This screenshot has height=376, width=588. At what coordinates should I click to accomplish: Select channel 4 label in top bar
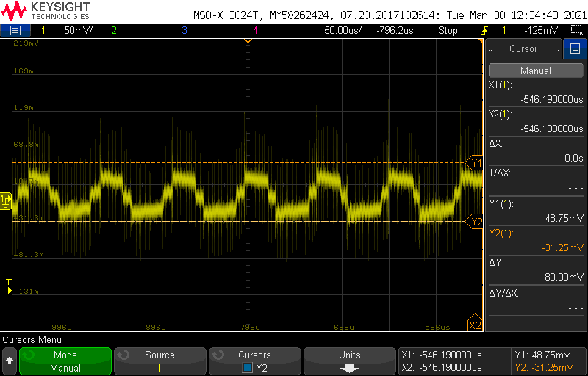point(255,30)
